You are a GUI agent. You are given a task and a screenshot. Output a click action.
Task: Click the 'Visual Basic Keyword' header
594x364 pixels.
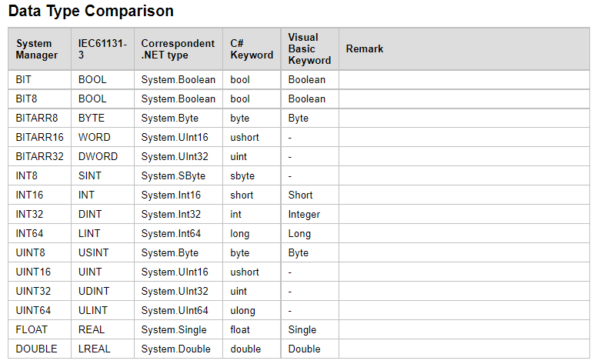pos(310,48)
